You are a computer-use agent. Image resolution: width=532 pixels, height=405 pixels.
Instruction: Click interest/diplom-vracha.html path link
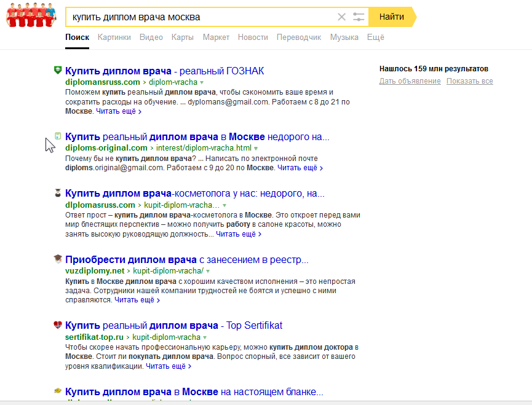[x=204, y=147]
